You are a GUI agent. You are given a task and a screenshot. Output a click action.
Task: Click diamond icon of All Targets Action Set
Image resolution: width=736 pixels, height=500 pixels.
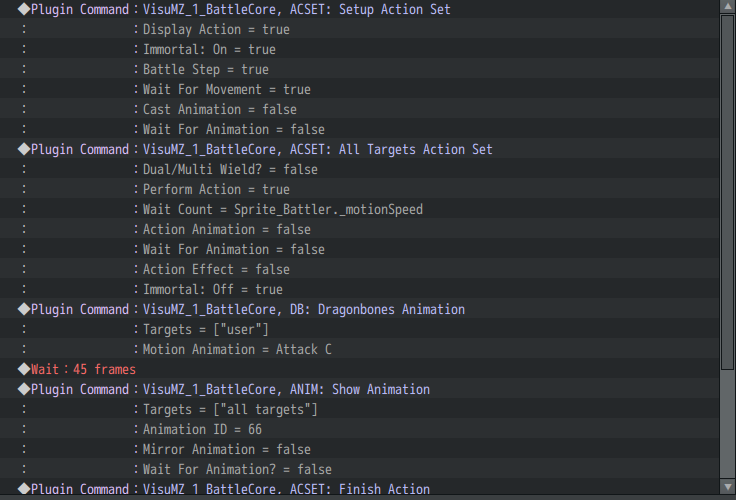pyautogui.click(x=23, y=150)
